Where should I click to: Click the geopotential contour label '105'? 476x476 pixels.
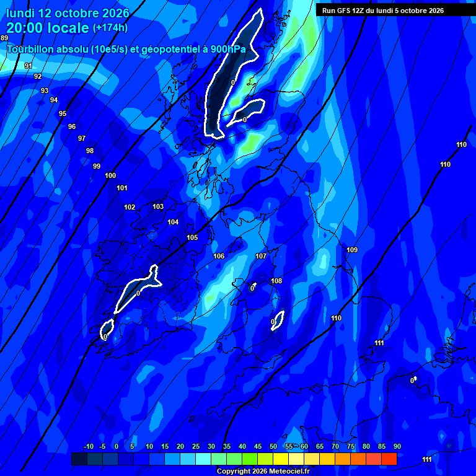[x=192, y=237]
